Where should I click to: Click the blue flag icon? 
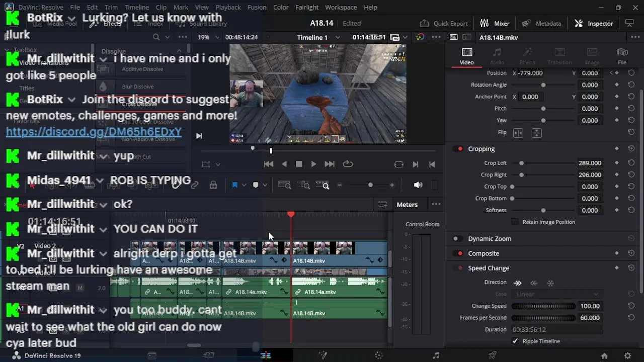234,185
